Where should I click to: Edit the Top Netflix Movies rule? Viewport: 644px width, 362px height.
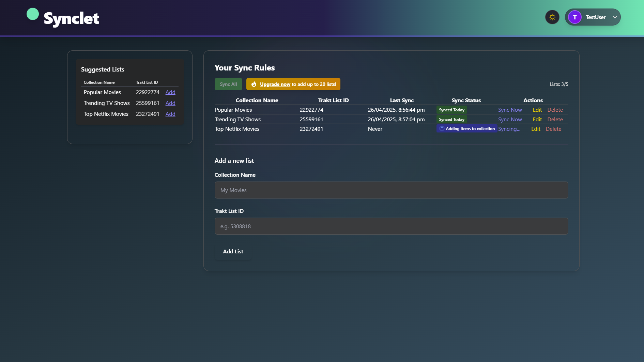pos(536,129)
